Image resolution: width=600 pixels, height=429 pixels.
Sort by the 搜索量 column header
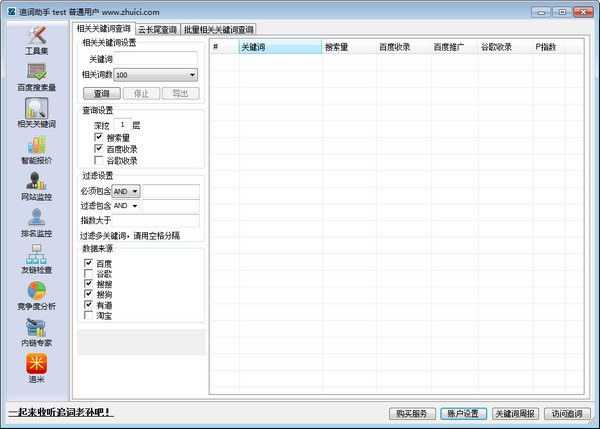(x=349, y=47)
